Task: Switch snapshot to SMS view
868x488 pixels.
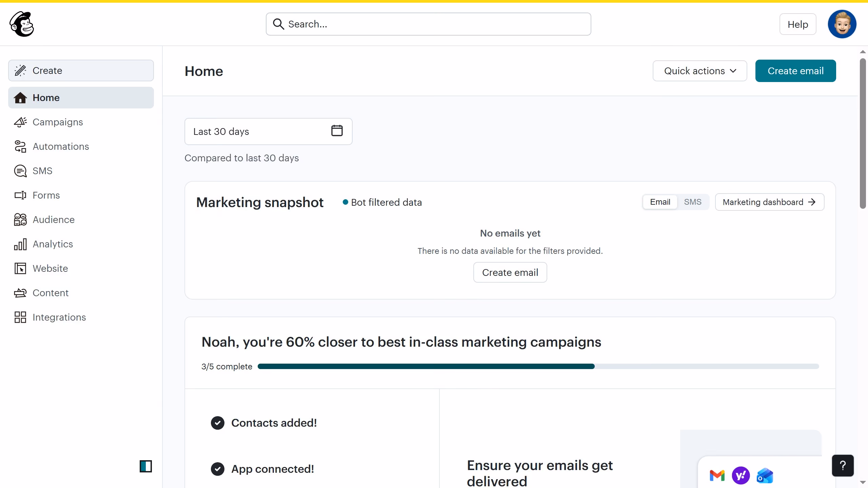Action: (693, 202)
